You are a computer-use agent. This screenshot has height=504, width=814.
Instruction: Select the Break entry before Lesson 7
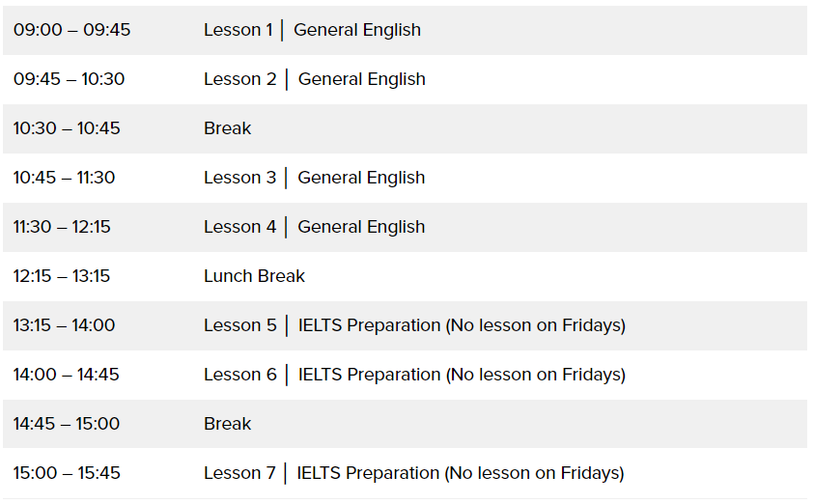(x=227, y=424)
